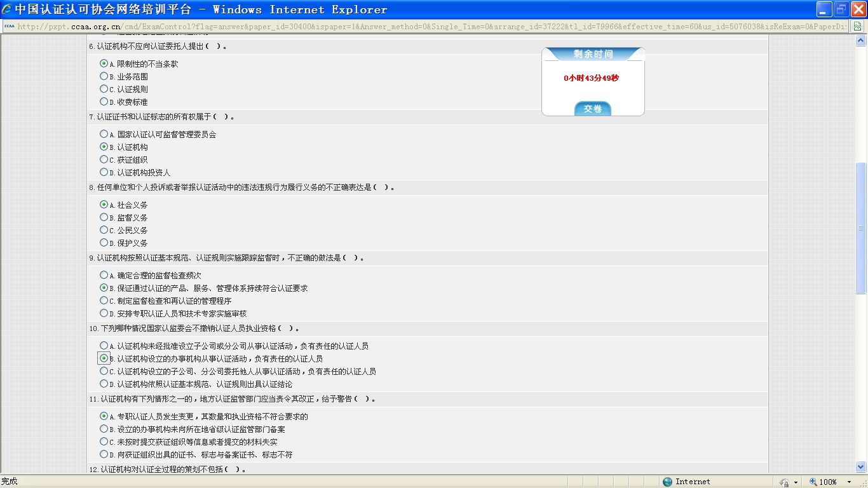This screenshot has height=488, width=868.
Task: Click the remaining time text 0小时43分49秒
Action: [x=592, y=78]
